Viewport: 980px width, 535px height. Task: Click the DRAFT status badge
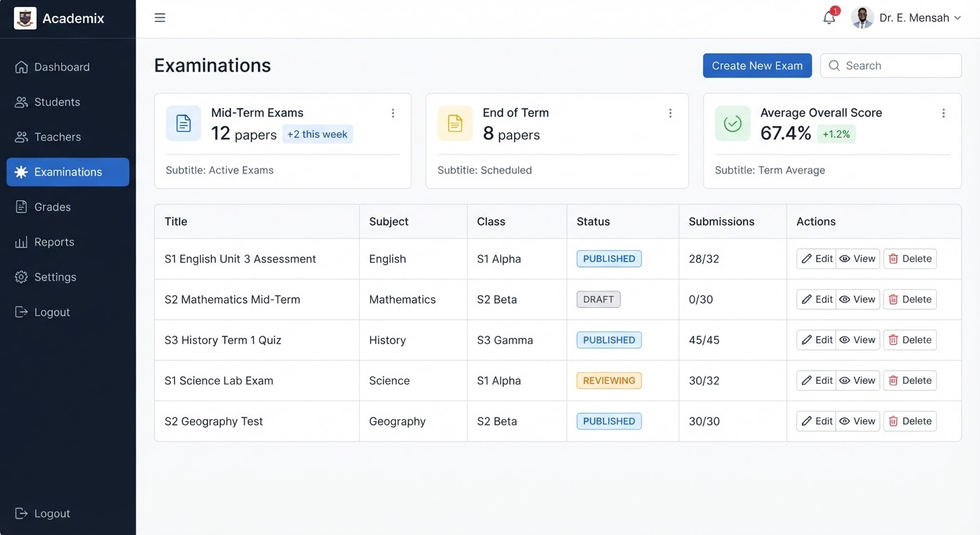click(x=599, y=300)
